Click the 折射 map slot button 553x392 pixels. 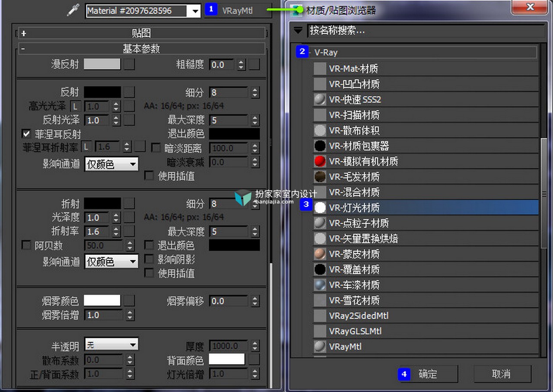[129, 204]
